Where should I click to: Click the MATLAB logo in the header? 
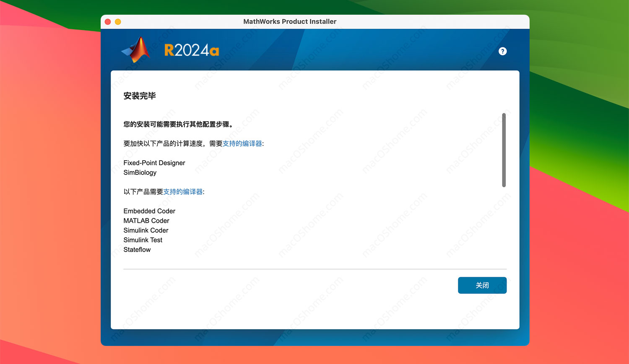point(135,49)
